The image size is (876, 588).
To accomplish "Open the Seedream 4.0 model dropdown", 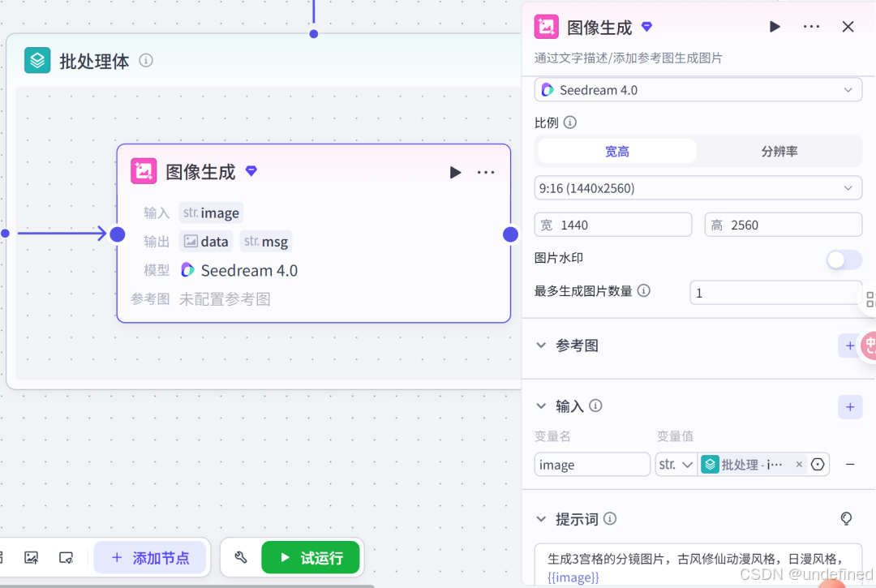I will tap(698, 90).
